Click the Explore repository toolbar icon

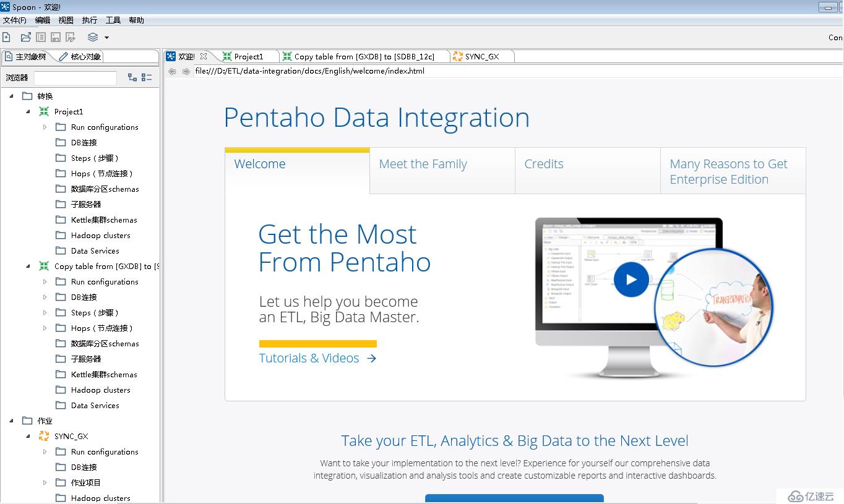pos(40,37)
